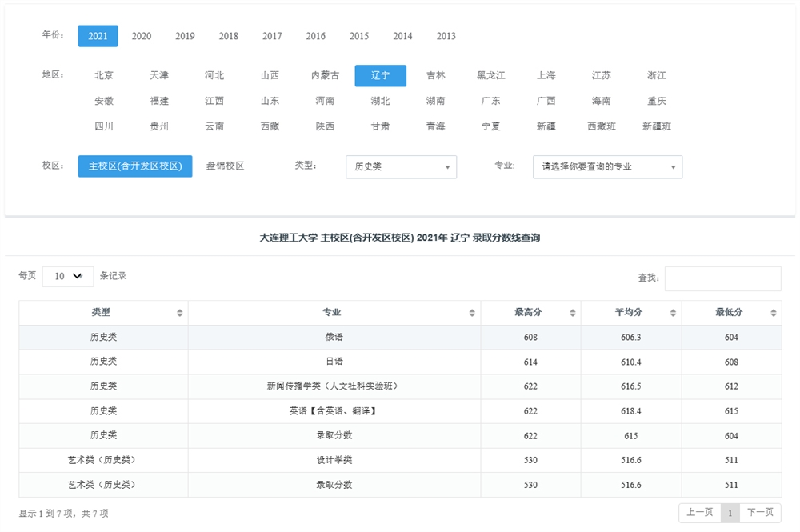
Task: Choose year 2013
Action: 446,36
